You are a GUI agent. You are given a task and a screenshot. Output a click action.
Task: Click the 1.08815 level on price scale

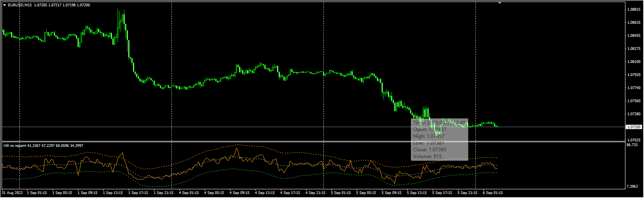[634, 9]
